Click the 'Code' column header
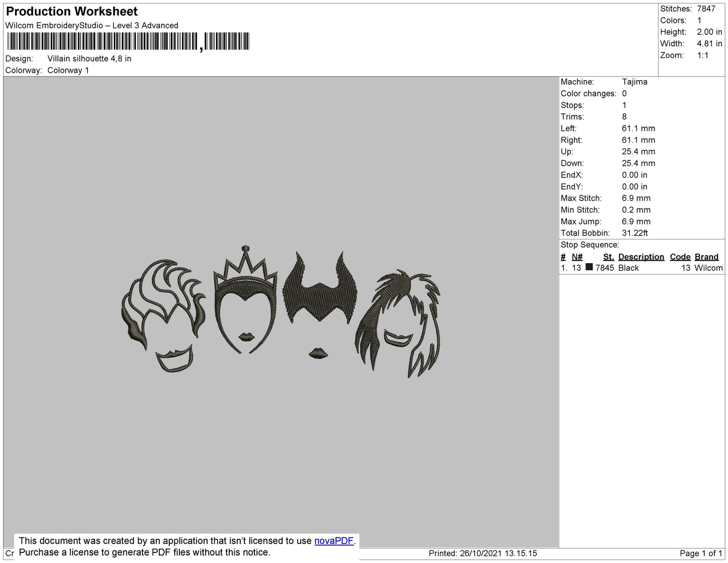The image size is (728, 563). (680, 257)
